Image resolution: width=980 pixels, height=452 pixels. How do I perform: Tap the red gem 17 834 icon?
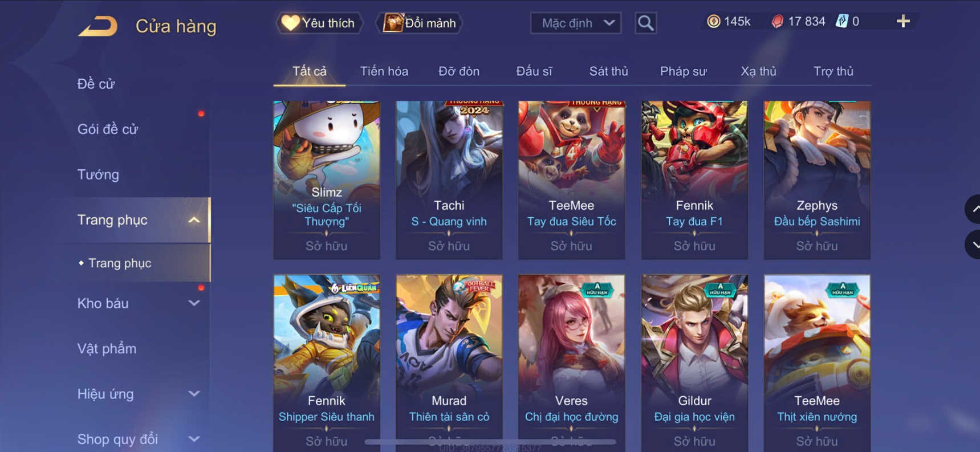click(777, 22)
